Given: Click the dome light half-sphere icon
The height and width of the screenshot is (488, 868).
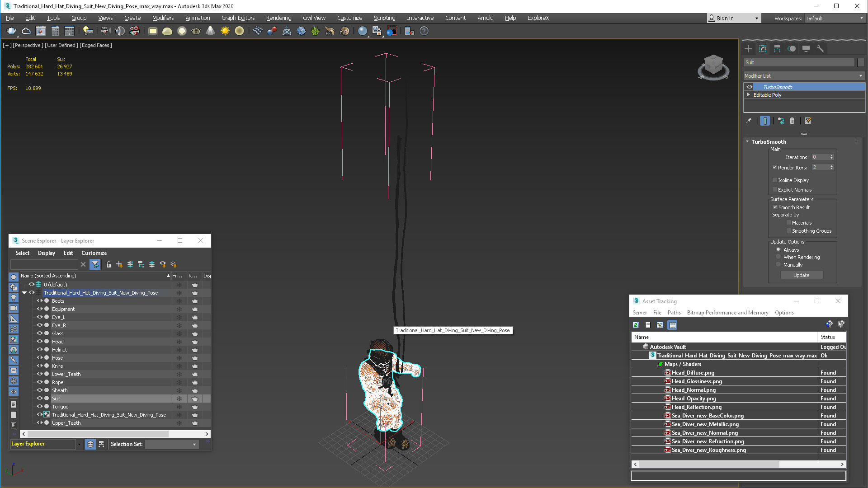Looking at the screenshot, I should click(x=167, y=31).
